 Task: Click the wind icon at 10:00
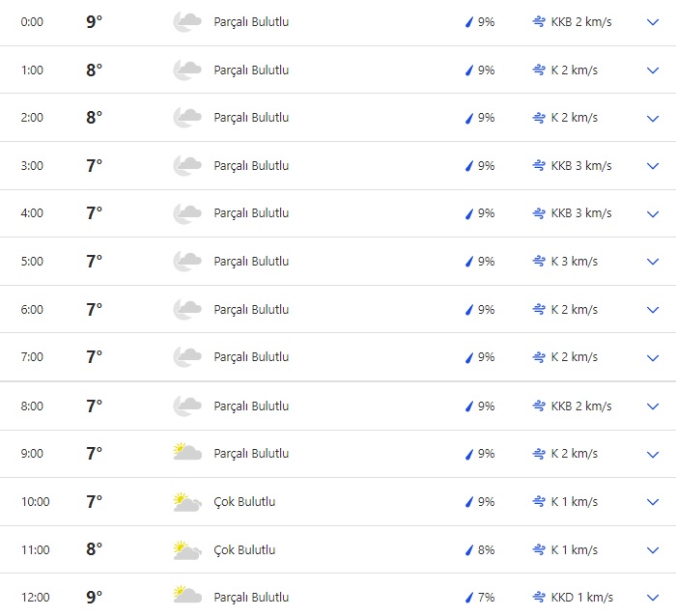(x=539, y=502)
